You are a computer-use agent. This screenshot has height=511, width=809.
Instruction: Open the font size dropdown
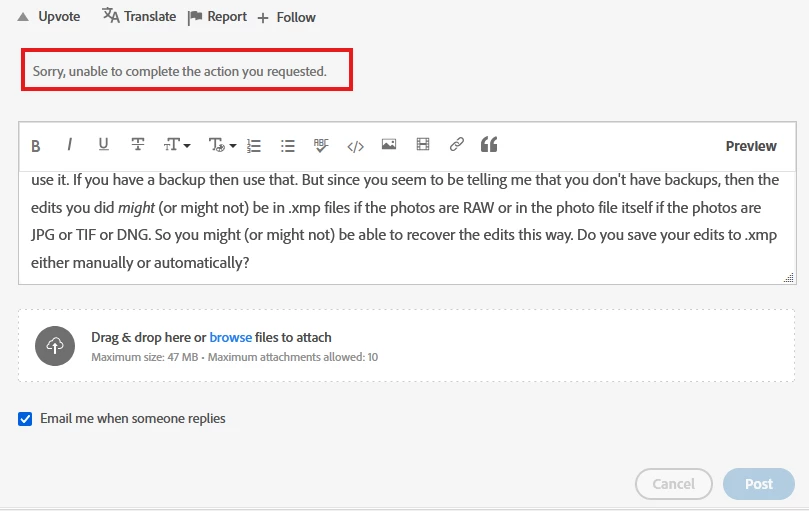[177, 145]
